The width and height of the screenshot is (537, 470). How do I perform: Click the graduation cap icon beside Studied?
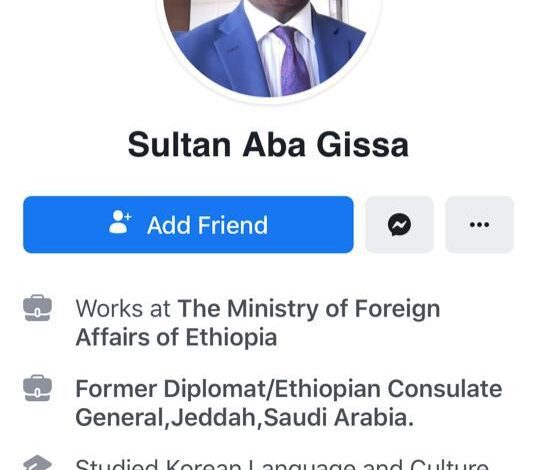point(38,463)
